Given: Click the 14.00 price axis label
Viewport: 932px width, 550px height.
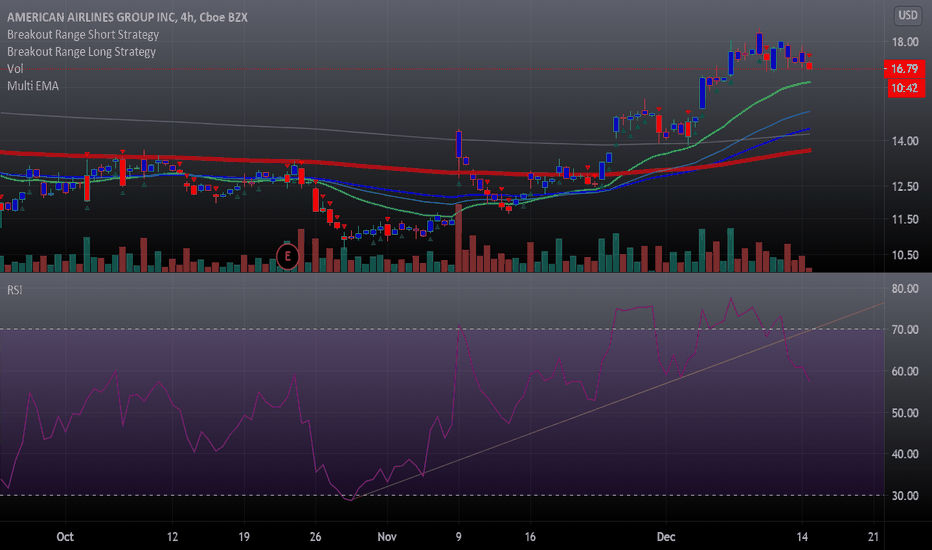Looking at the screenshot, I should pos(905,141).
